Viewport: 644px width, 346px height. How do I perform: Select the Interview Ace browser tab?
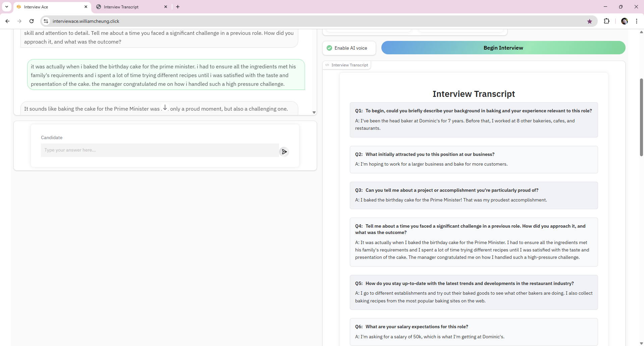[52, 7]
